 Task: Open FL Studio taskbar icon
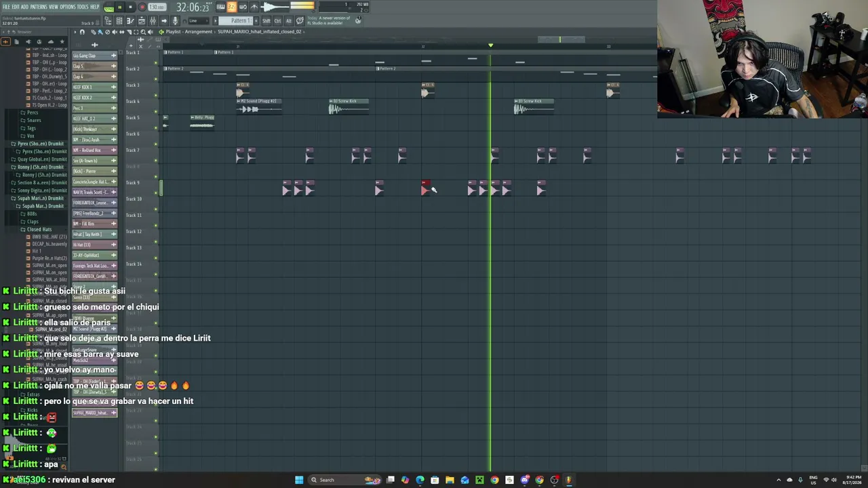569,480
